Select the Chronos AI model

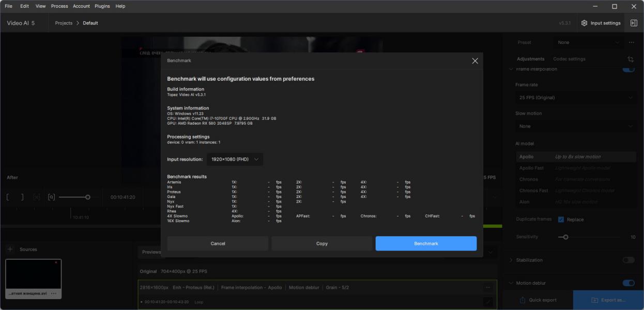coord(576,179)
